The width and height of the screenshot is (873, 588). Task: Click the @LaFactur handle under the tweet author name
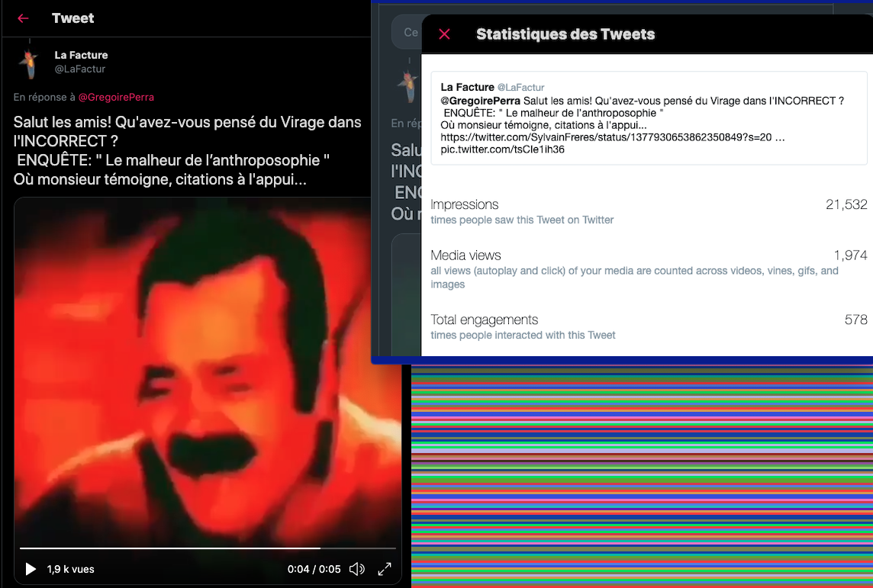[x=79, y=69]
